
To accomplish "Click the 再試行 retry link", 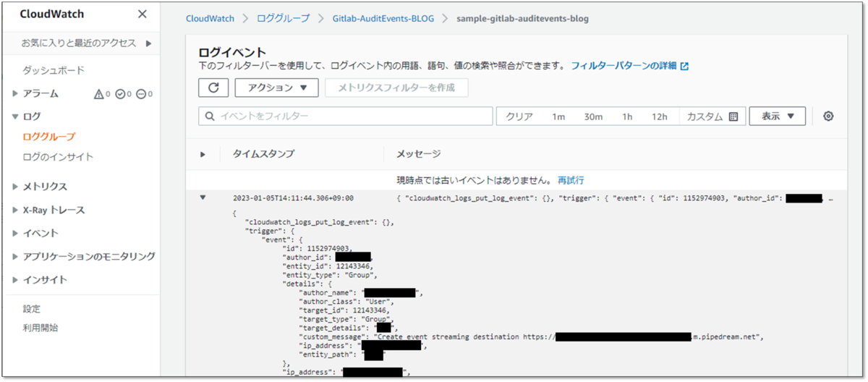I will tap(571, 179).
